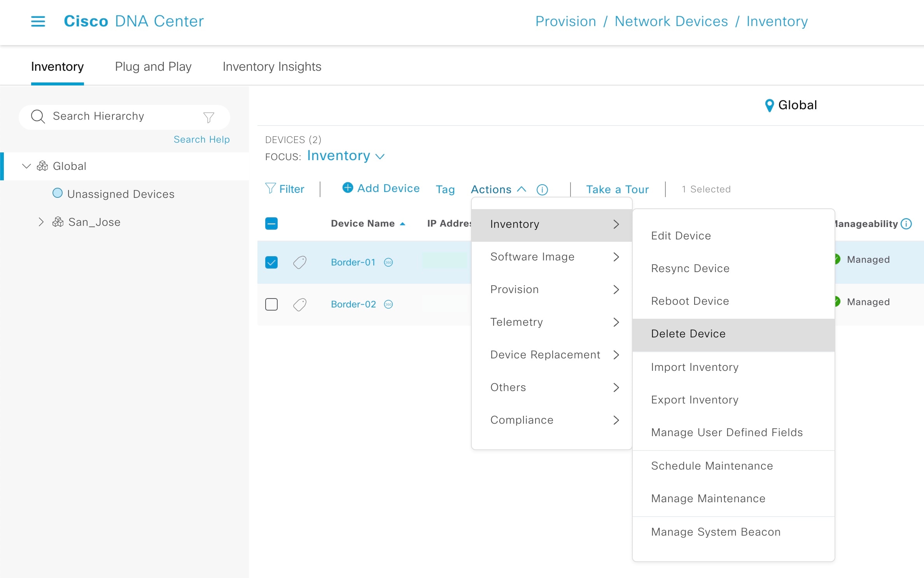Click the IP Address column header

449,224
